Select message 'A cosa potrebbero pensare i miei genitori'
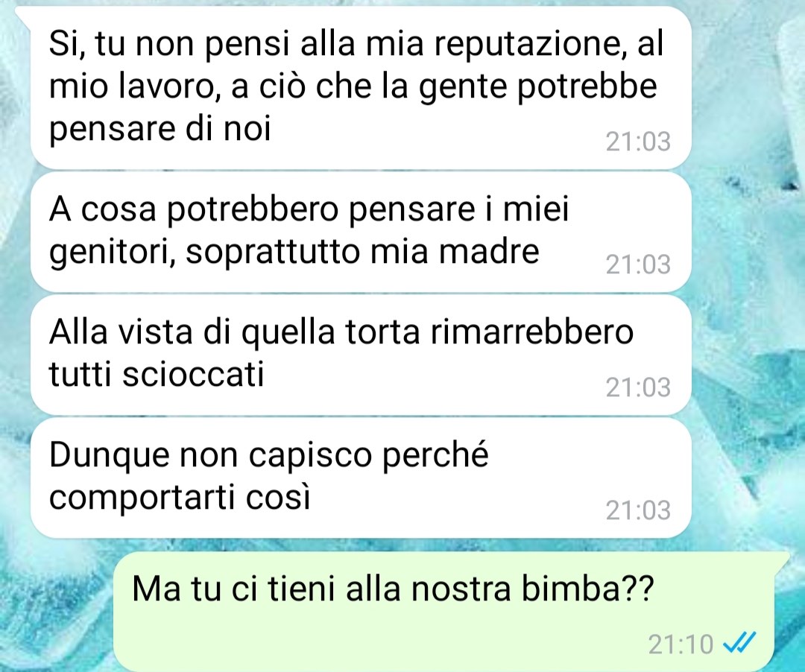Viewport: 805px width, 672px height. tap(361, 232)
